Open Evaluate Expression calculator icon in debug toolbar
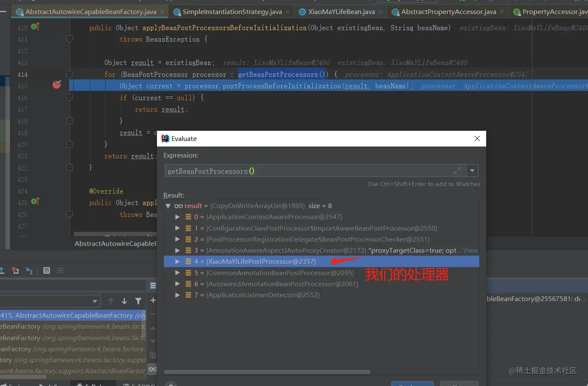This screenshot has width=588, height=386. tap(47, 270)
